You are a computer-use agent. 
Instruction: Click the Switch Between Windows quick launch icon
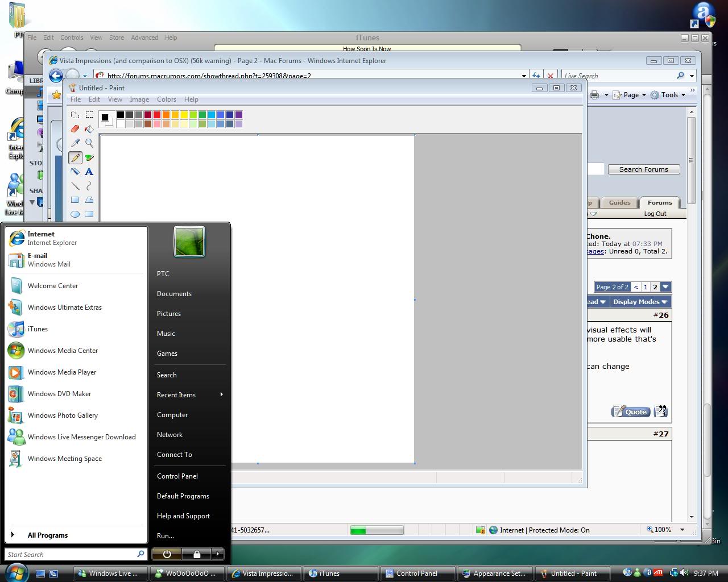point(53,573)
